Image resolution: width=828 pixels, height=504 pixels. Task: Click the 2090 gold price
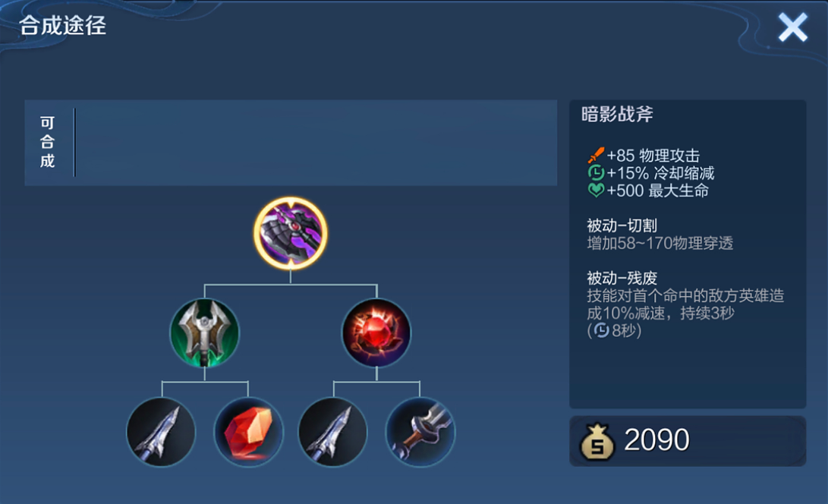656,440
